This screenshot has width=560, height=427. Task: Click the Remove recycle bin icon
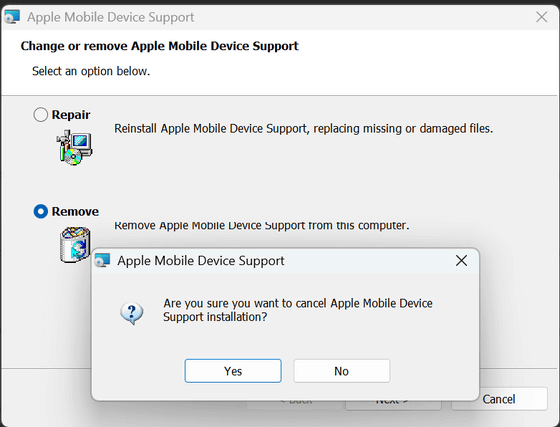[x=75, y=245]
